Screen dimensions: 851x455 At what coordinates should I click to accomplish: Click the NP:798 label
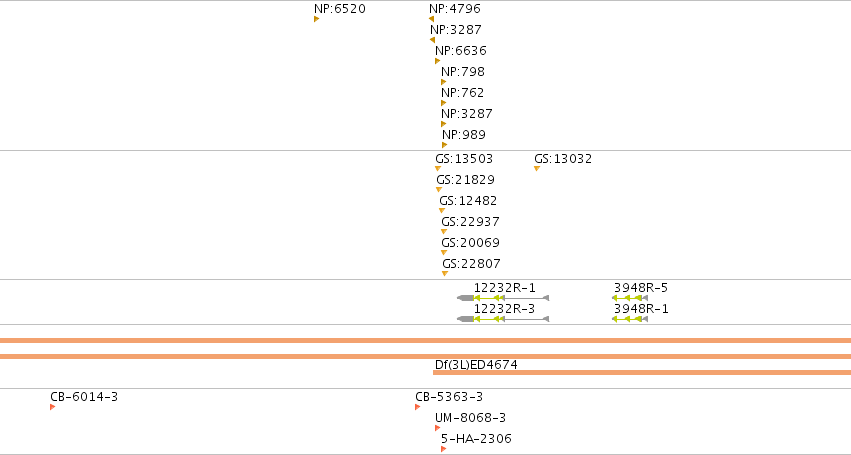pos(463,72)
